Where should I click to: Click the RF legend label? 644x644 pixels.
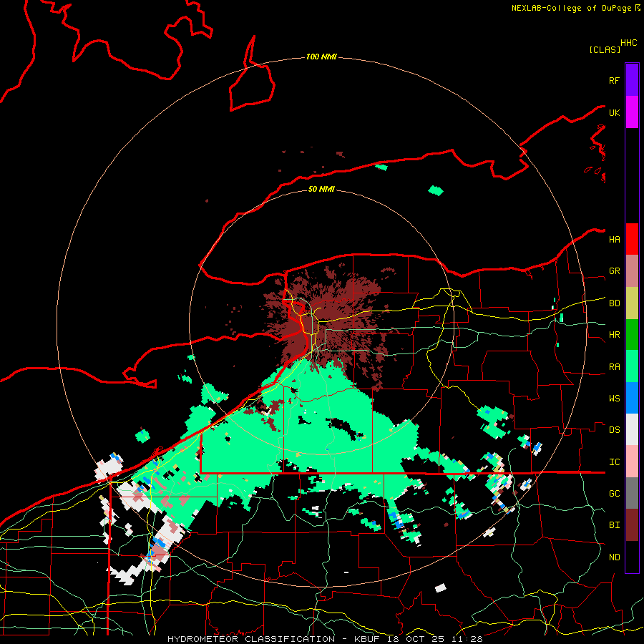[614, 80]
